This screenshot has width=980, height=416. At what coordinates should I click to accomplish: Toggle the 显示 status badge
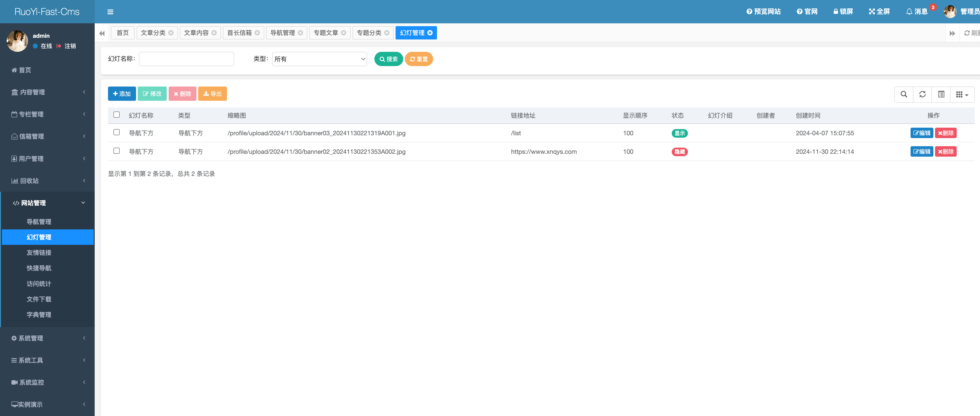click(x=679, y=133)
